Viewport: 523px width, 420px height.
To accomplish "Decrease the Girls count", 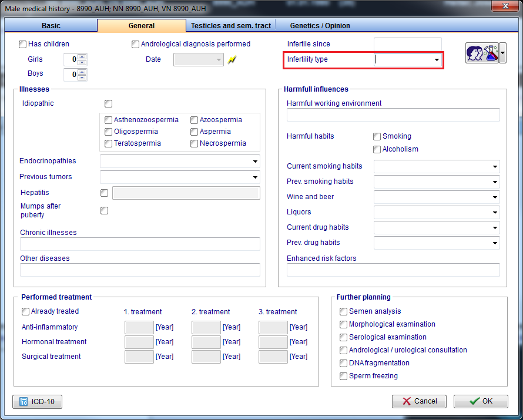I will pos(82,63).
